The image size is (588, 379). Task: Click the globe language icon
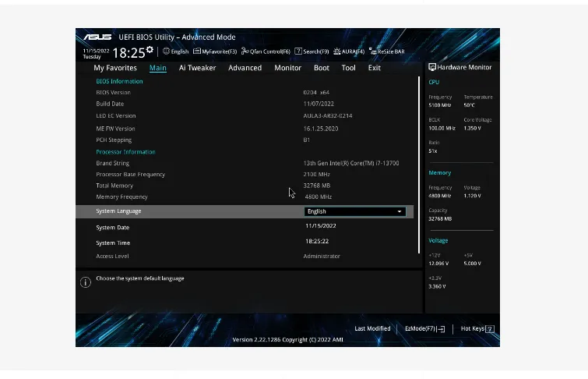(166, 51)
